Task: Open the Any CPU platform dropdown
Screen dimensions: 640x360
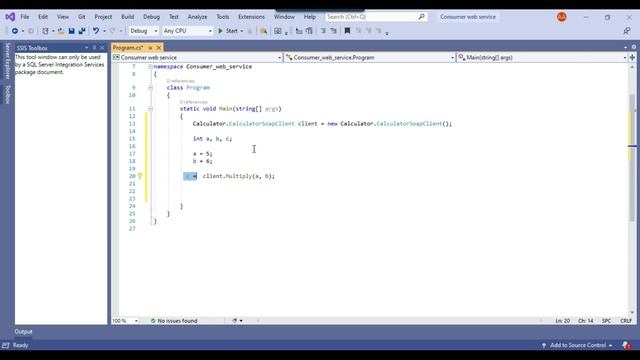Action: coord(187,31)
